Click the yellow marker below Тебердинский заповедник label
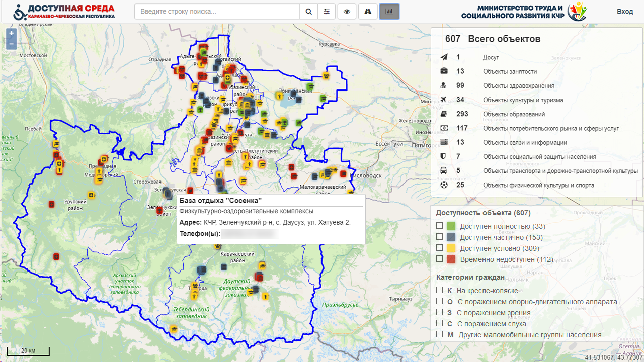The width and height of the screenshot is (644, 362). pyautogui.click(x=174, y=329)
